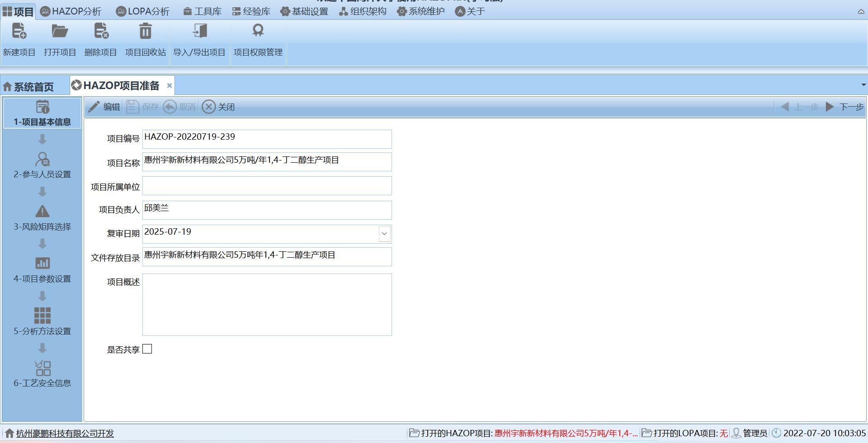Click the 杭州豪鹏科技有限公司开发 link
868x443 pixels.
tap(65, 434)
